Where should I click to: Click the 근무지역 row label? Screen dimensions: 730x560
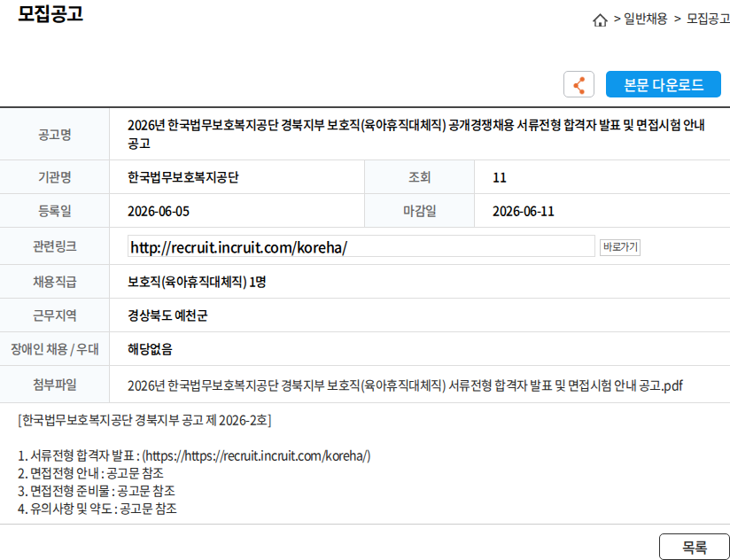[x=54, y=315]
